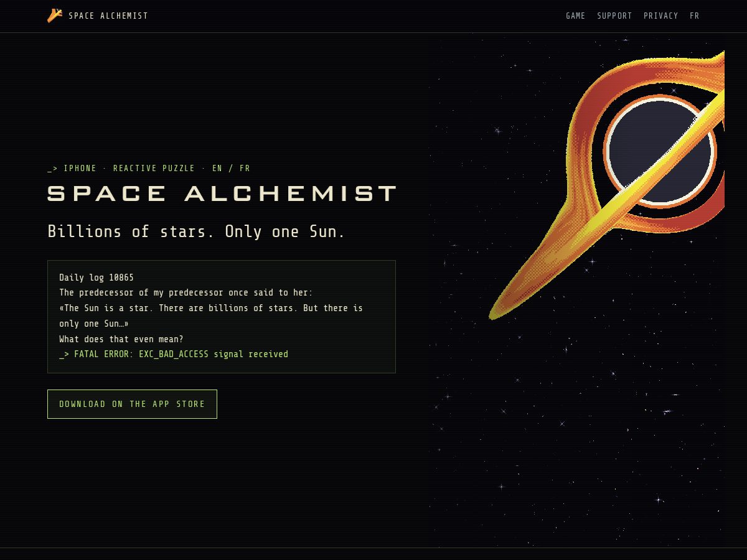Click the FATAL ERROR EXC_BAD_ACCESS line

coord(174,354)
